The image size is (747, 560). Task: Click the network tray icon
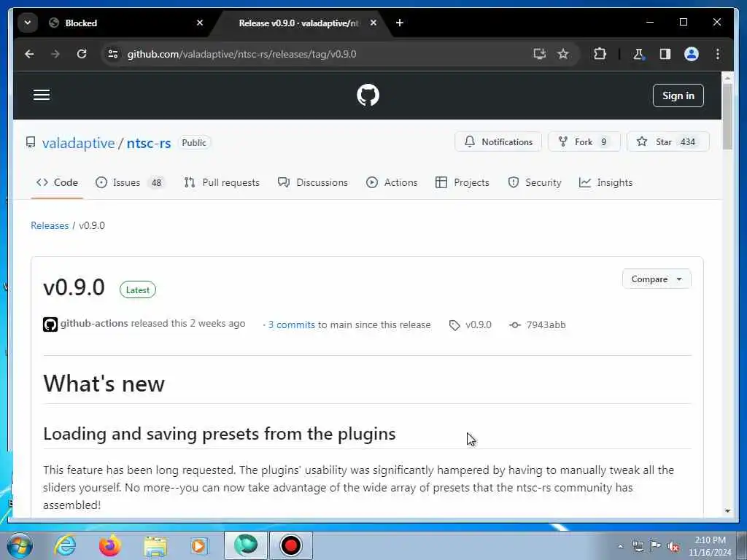[638, 546]
